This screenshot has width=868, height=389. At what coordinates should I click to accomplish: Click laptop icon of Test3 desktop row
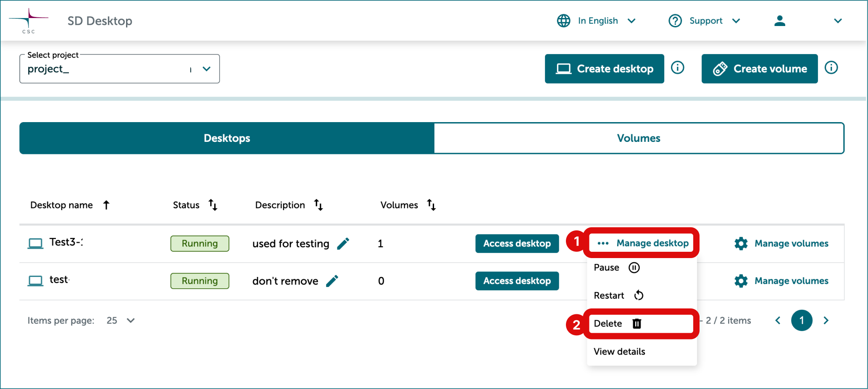coord(35,243)
